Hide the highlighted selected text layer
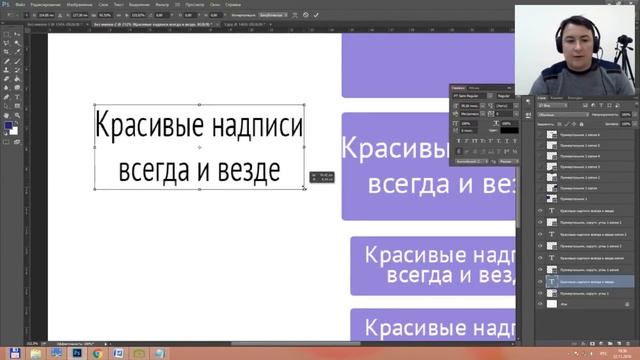 pos(540,282)
